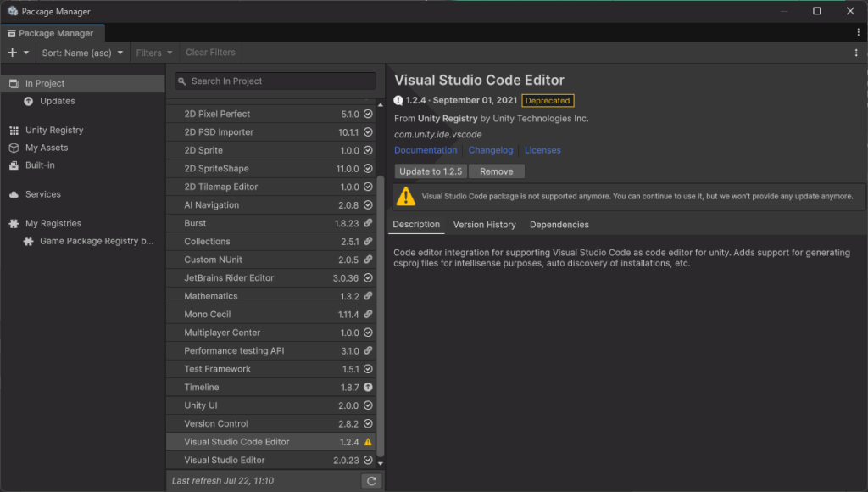This screenshot has height=492, width=868.
Task: Click the Test Framework check icon
Action: 368,369
